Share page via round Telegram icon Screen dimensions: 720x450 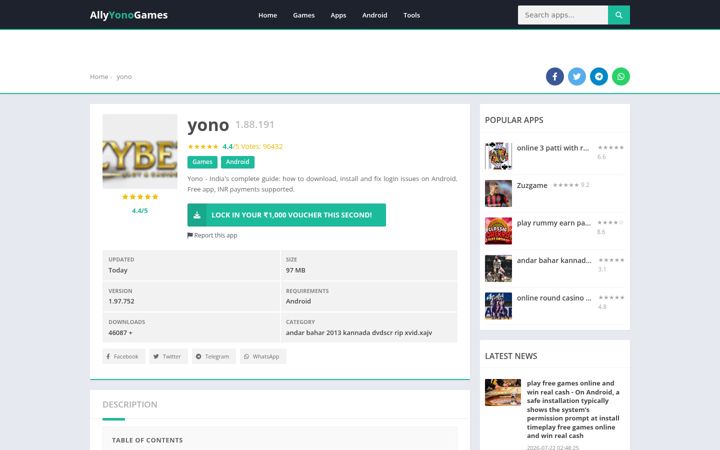point(599,76)
